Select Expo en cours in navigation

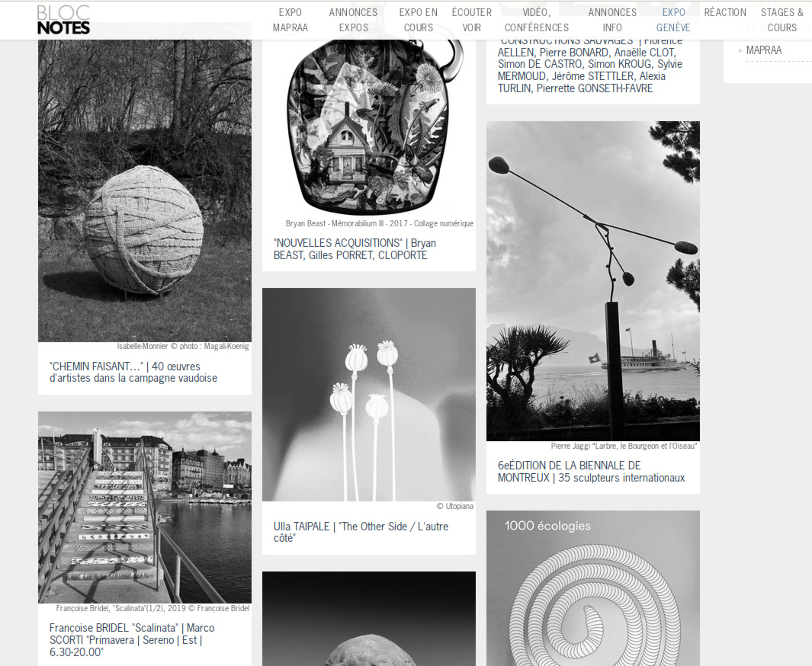pos(419,20)
